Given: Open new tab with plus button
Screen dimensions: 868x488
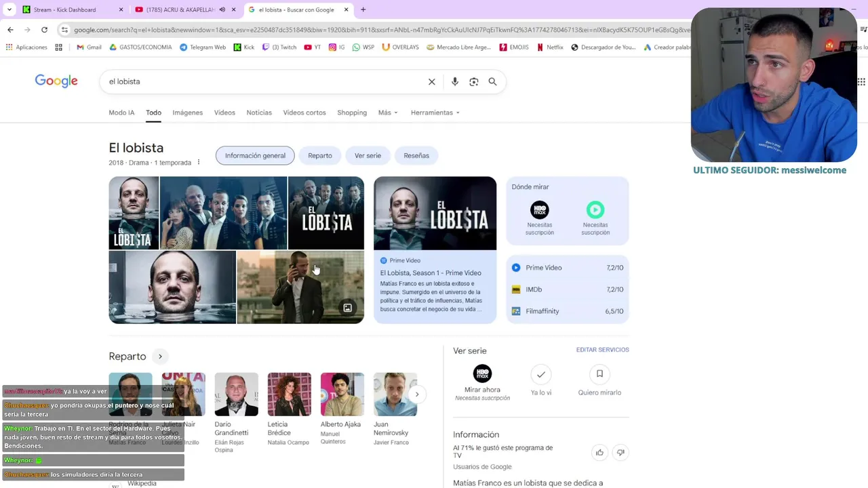Looking at the screenshot, I should (363, 9).
